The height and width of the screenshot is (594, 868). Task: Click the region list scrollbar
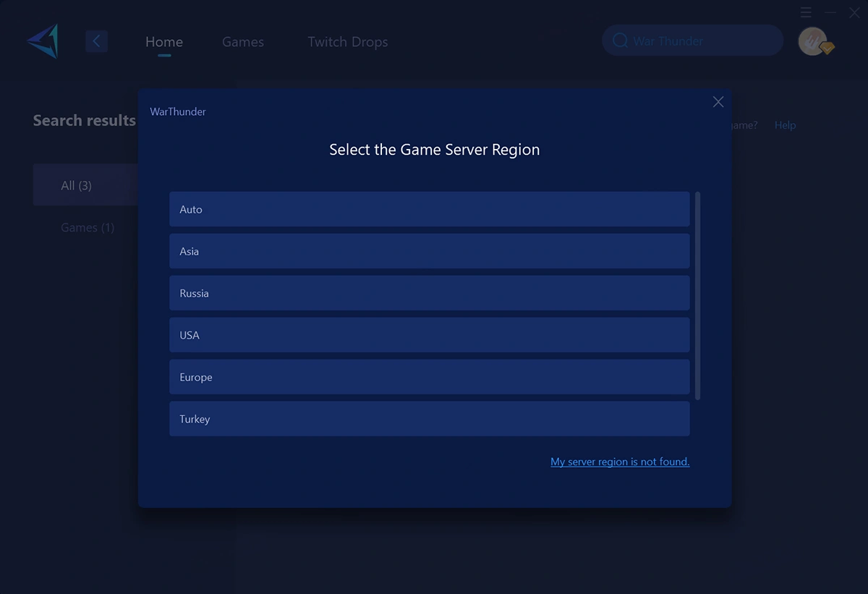(x=697, y=295)
